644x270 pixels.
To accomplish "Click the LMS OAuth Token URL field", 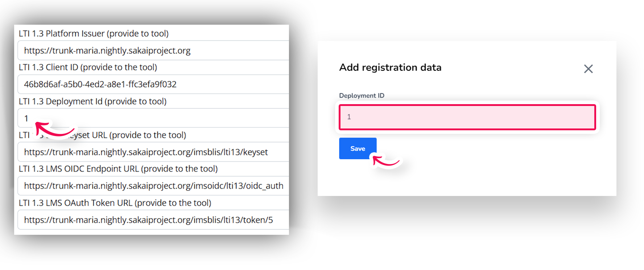I will point(153,220).
